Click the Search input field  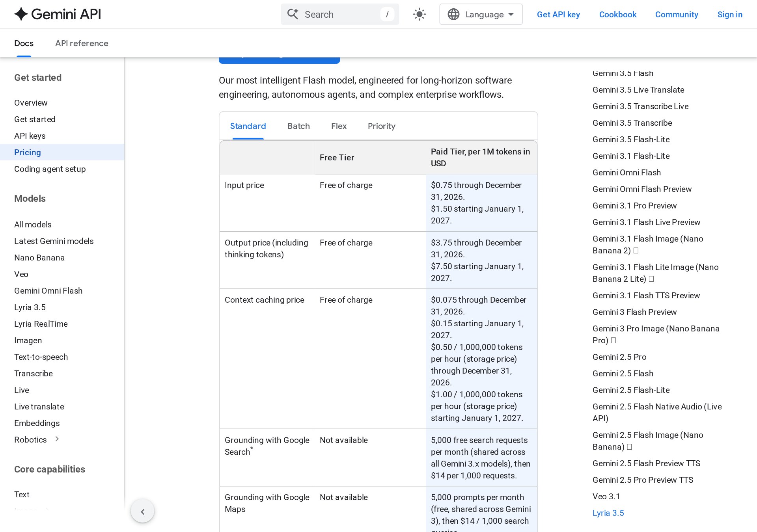[x=340, y=15]
